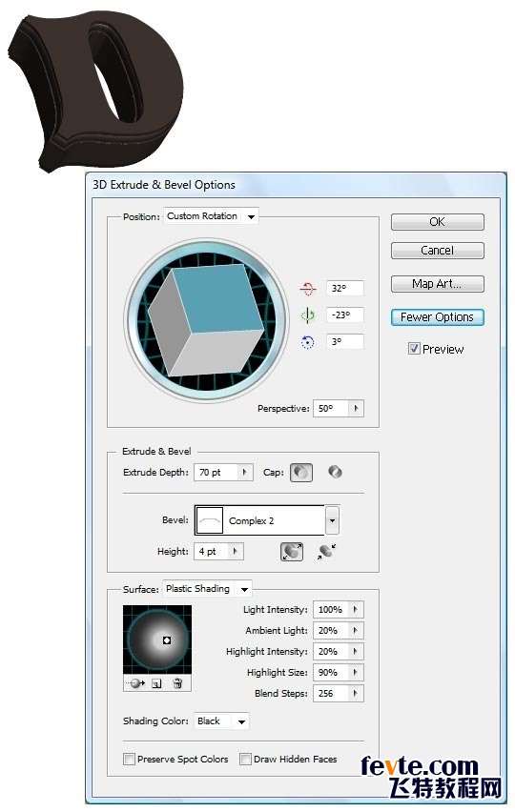
Task: Select the cap off hollow appearance icon
Action: click(x=335, y=472)
